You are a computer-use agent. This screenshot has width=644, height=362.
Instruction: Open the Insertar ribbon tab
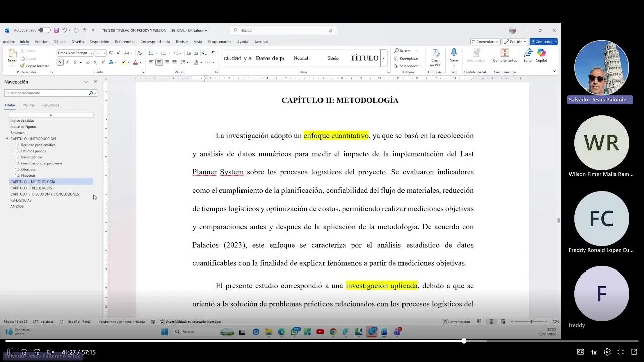41,42
